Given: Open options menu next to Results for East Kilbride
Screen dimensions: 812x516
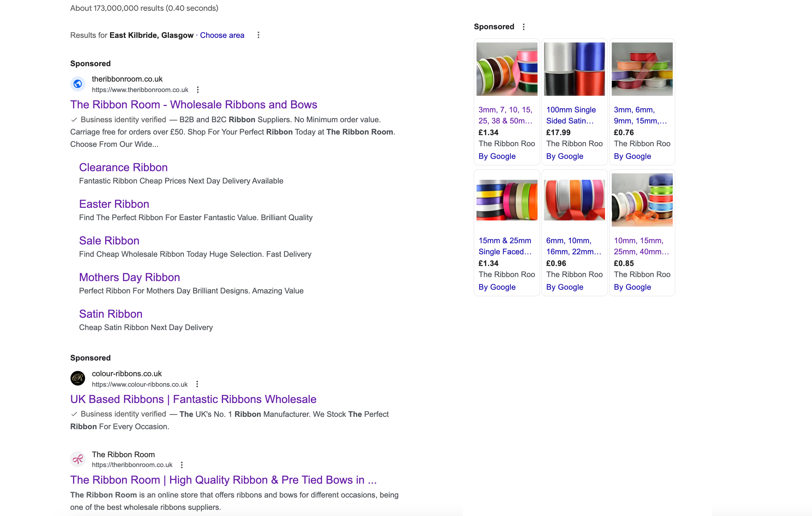Looking at the screenshot, I should click(x=258, y=35).
